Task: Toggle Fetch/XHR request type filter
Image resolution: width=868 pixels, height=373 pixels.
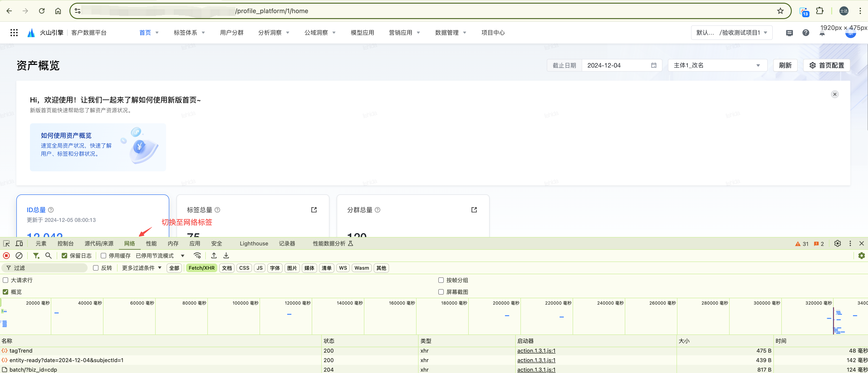Action: [x=201, y=268]
